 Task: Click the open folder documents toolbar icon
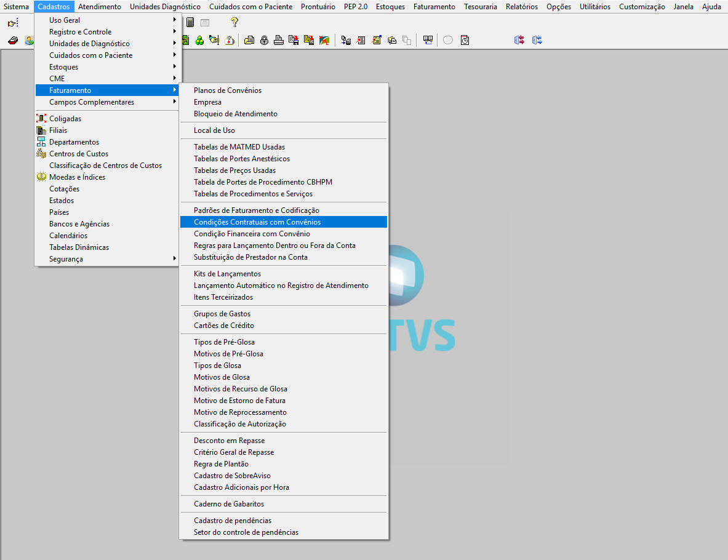[x=249, y=41]
